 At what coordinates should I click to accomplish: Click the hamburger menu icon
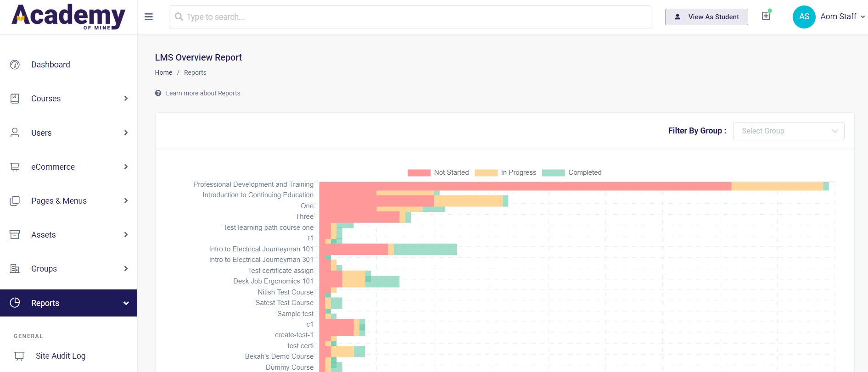[x=148, y=17]
